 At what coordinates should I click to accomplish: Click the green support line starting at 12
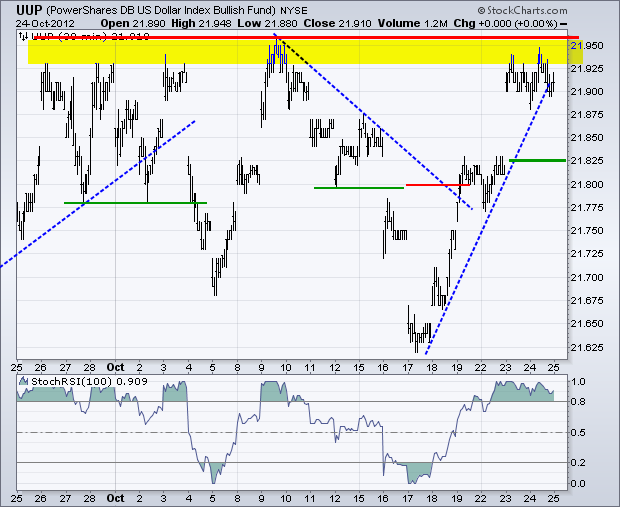(359, 187)
